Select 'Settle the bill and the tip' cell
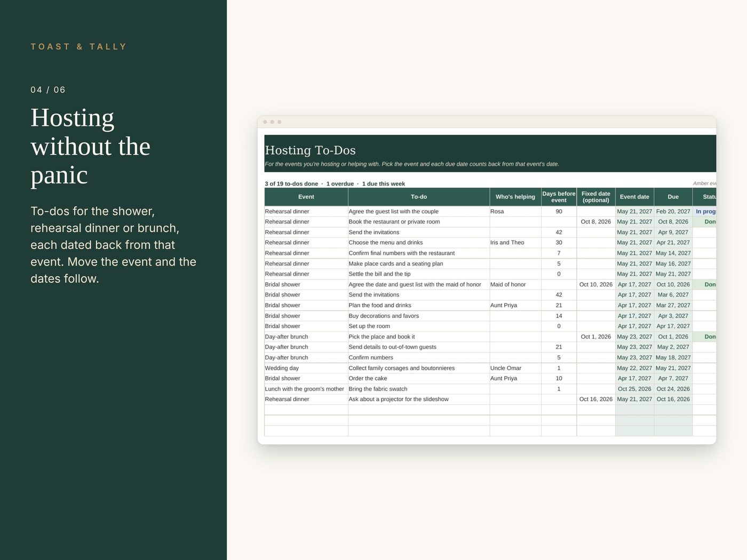This screenshot has width=747, height=560. (x=419, y=274)
